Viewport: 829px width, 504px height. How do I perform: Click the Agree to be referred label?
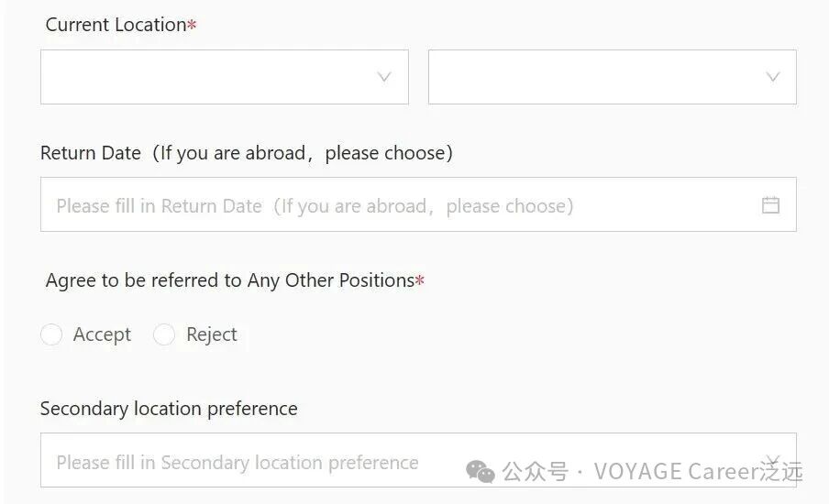(x=229, y=280)
